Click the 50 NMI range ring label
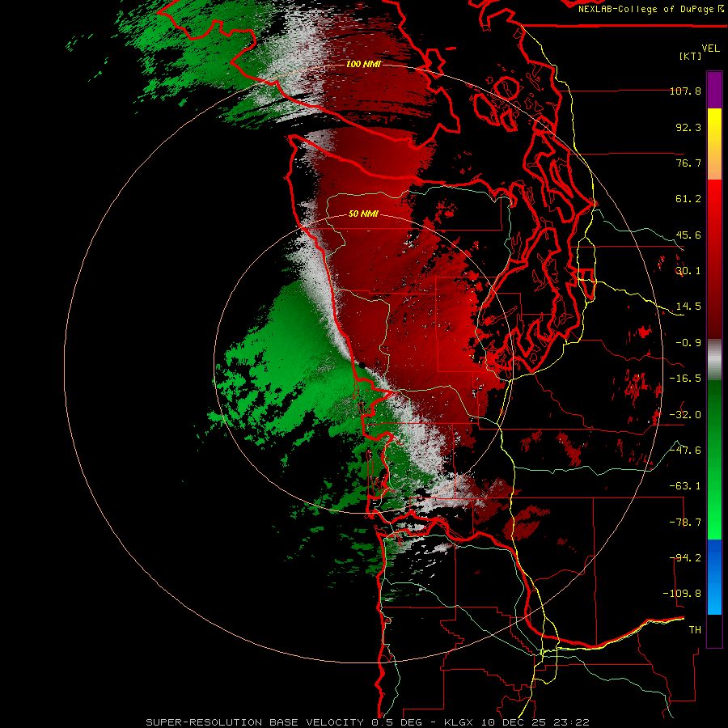This screenshot has width=728, height=728. 363,214
